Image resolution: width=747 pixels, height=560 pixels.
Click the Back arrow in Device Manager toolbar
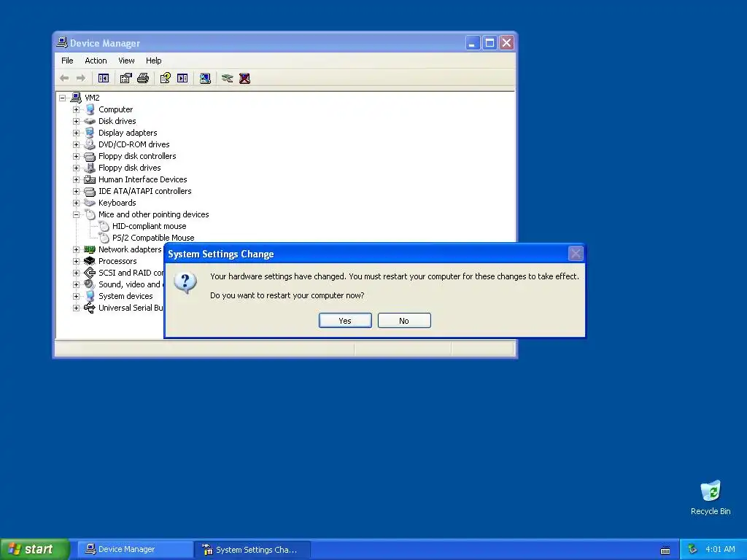tap(64, 78)
